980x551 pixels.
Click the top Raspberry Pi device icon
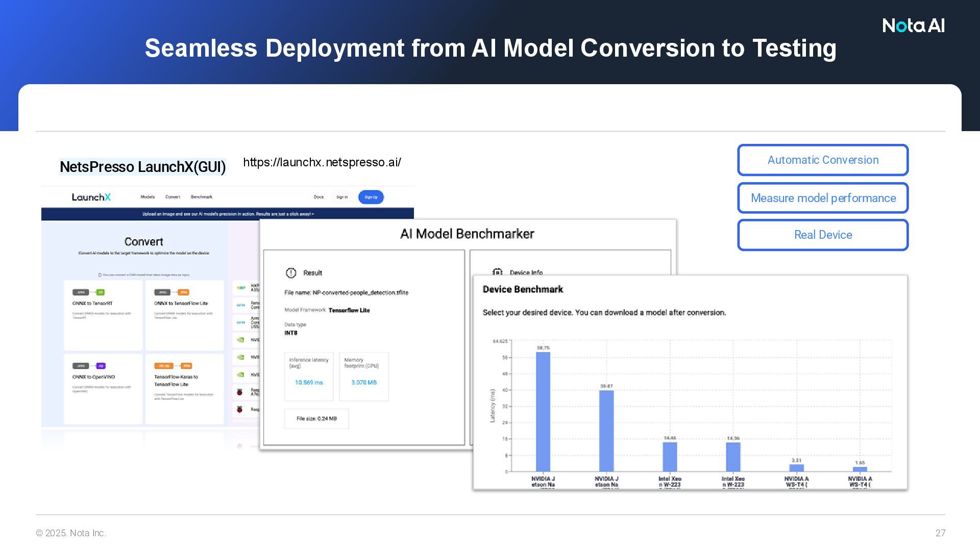(x=240, y=392)
